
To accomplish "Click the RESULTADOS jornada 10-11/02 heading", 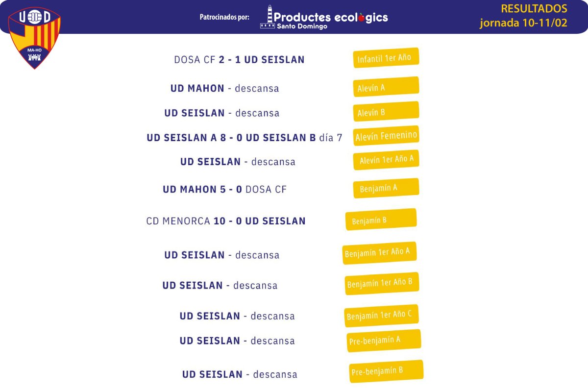I will (x=524, y=16).
